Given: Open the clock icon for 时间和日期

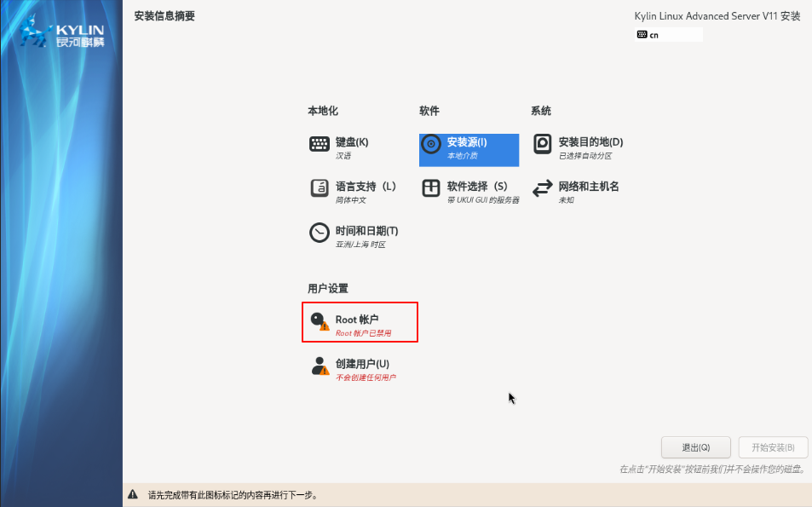Looking at the screenshot, I should 319,233.
